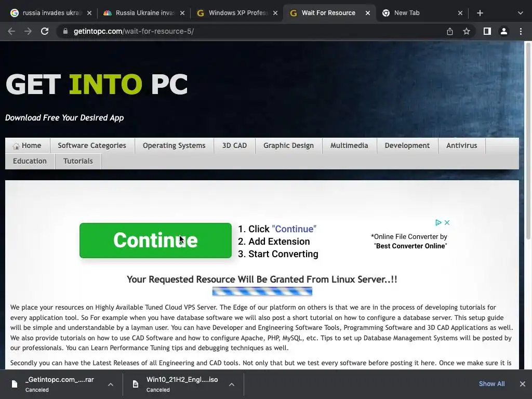The height and width of the screenshot is (399, 532).
Task: Open the Education category
Action: tap(30, 161)
